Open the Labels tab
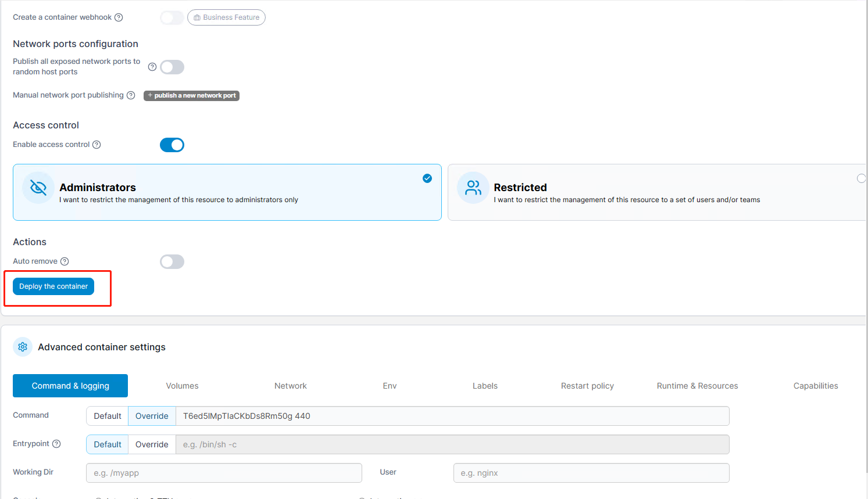Viewport: 868px width, 499px height. coord(485,386)
